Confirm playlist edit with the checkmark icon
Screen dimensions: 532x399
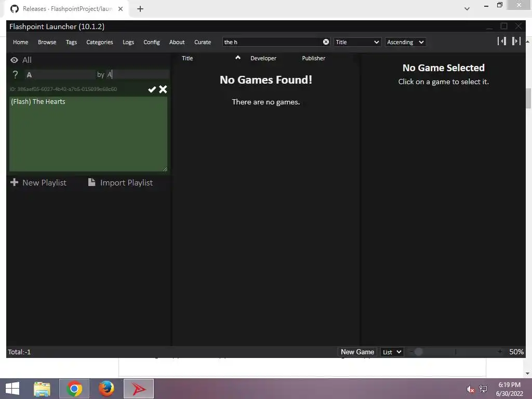[152, 89]
